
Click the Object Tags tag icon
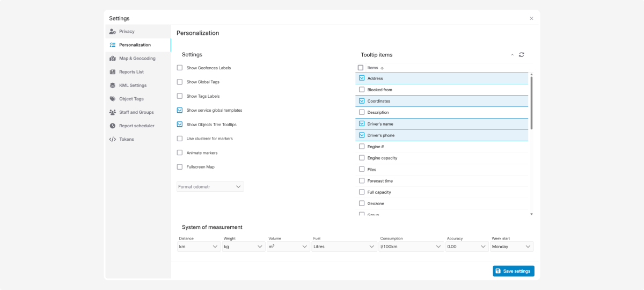[113, 99]
